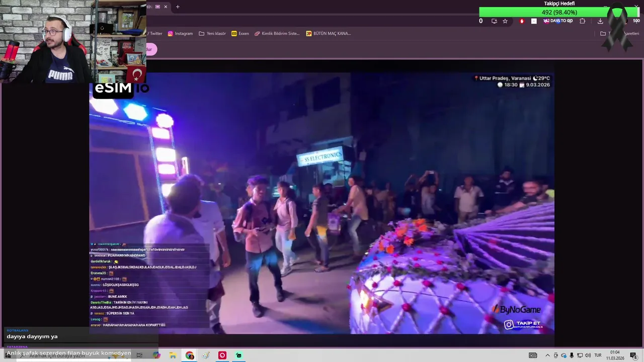Open the volume speaker tray icon
The image size is (644, 362).
588,355
